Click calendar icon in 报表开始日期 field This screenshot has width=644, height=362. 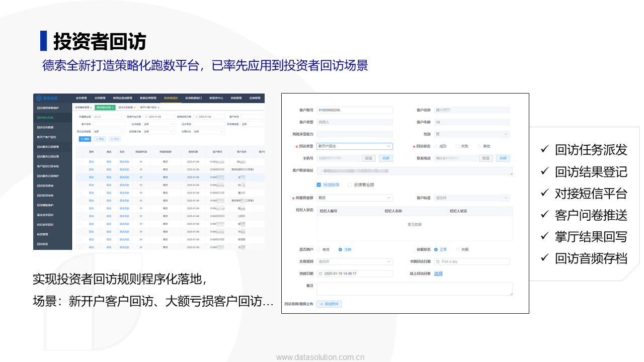click(x=146, y=117)
